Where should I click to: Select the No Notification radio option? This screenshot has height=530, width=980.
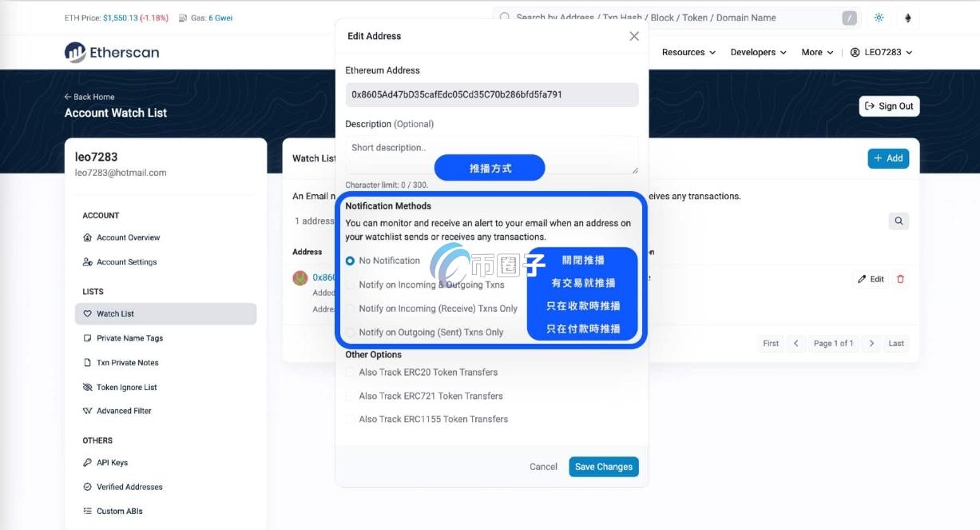point(350,261)
